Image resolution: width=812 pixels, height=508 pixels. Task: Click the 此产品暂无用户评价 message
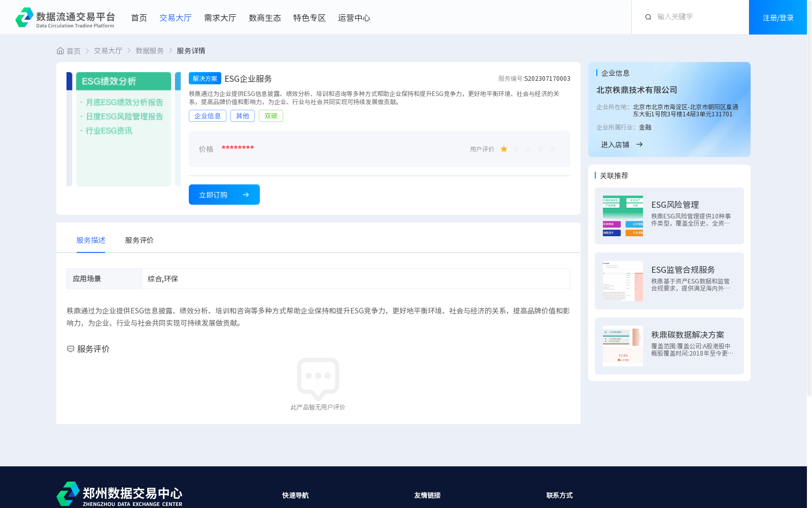click(x=318, y=407)
